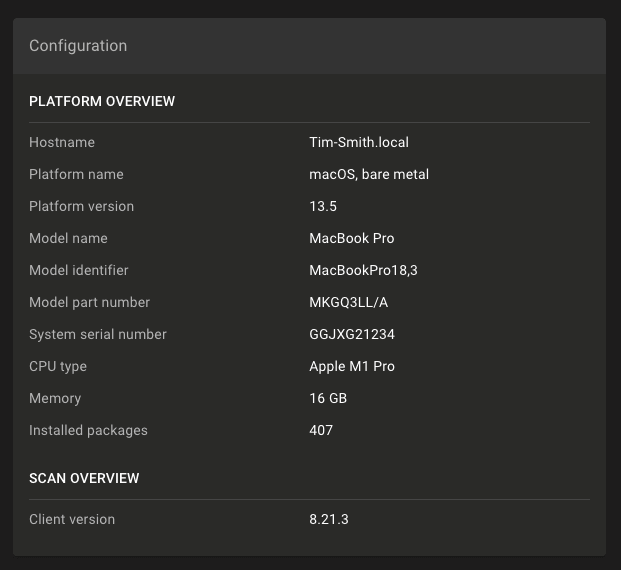Screen dimensions: 621x570
Task: Select the part number MKGQ3LL/A
Action: [x=349, y=302]
